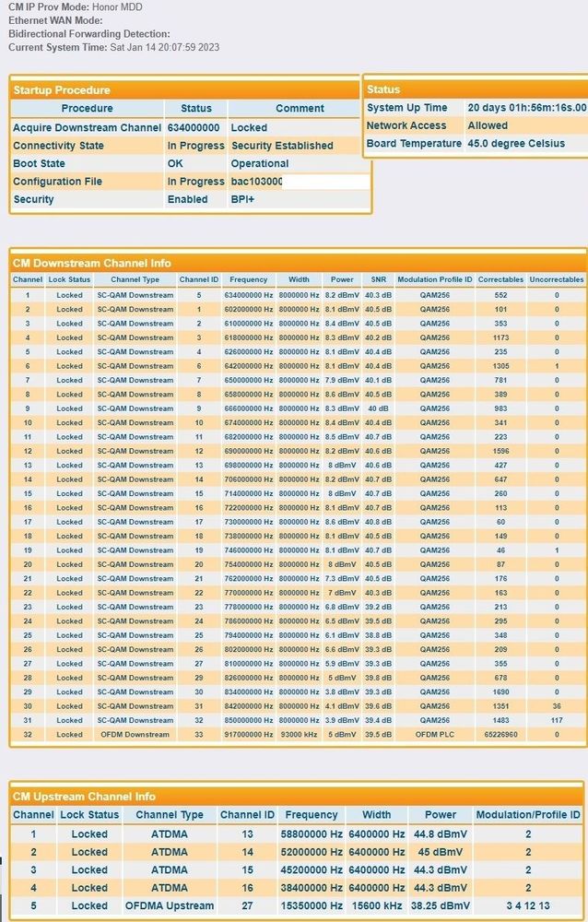Screen dimensions: 588x922
Task: Select the 93000 kHz width value
Action: tap(299, 735)
